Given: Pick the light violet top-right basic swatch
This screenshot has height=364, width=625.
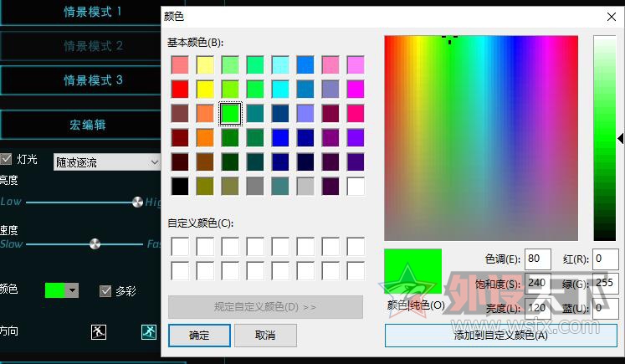Looking at the screenshot, I should click(355, 64).
